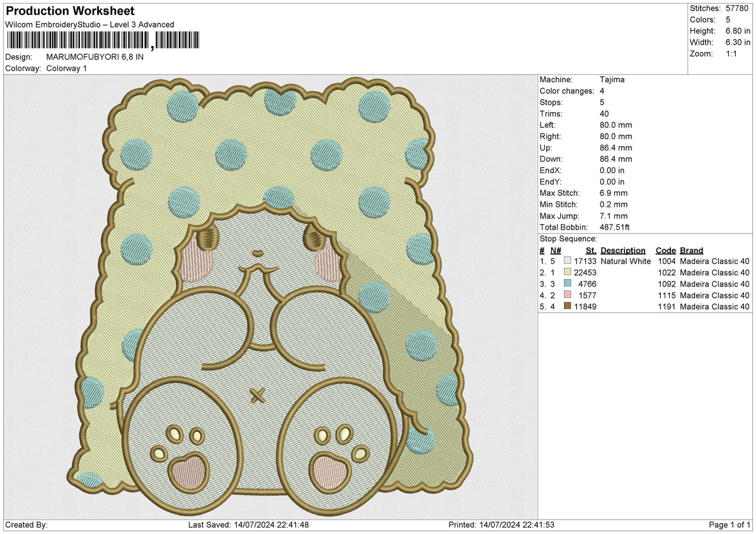Click the barcode under the header
This screenshot has height=534, width=756.
103,41
